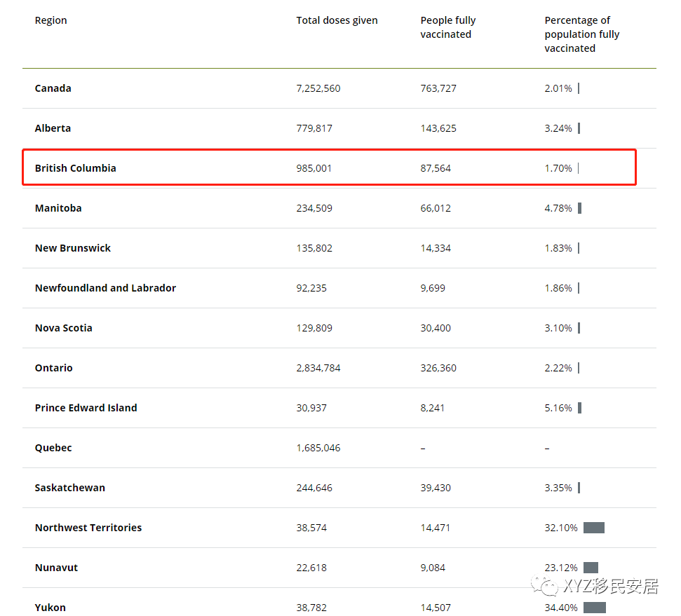Select the Prince Edward Island row label
This screenshot has height=616, width=681.
coord(86,408)
